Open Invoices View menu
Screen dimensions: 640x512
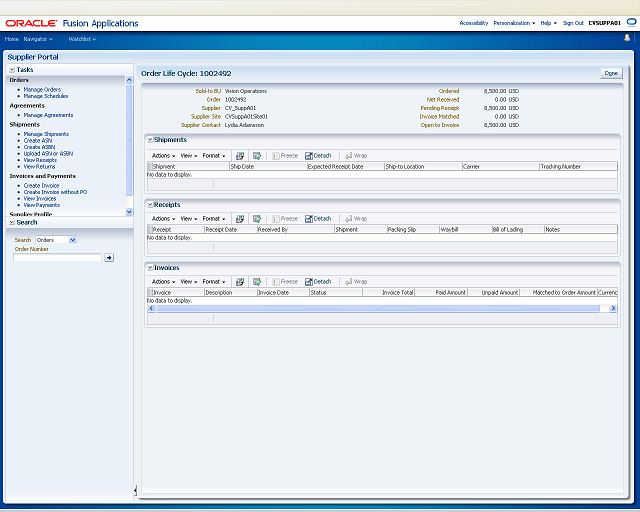pyautogui.click(x=189, y=282)
